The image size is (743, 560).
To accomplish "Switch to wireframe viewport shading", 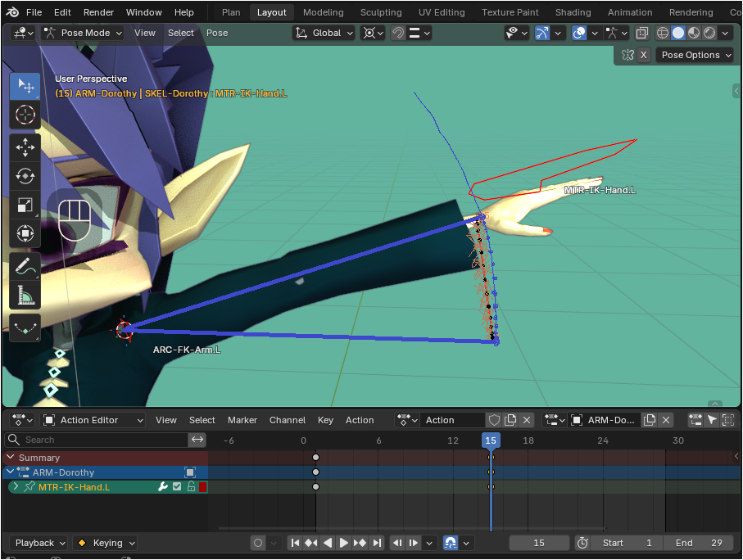I will click(663, 33).
